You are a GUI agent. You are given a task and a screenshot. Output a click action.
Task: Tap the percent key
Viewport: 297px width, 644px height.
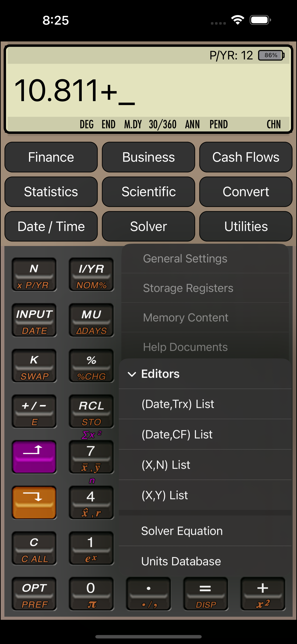click(91, 366)
